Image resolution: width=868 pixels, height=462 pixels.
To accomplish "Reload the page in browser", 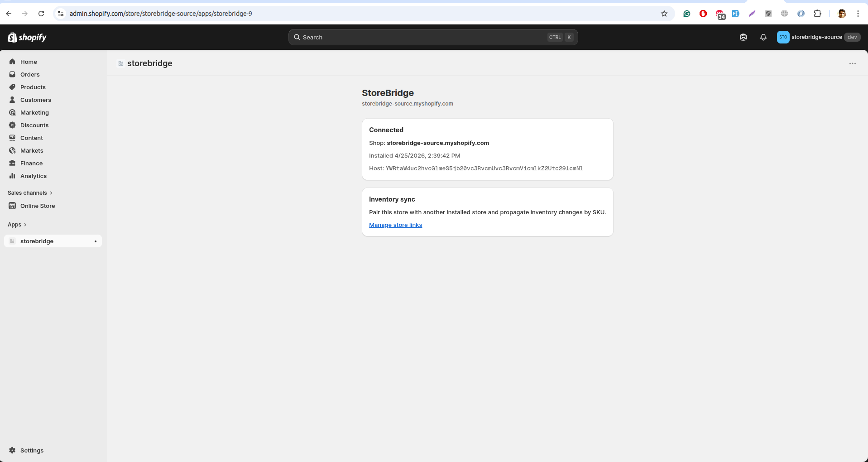I will pos(41,14).
